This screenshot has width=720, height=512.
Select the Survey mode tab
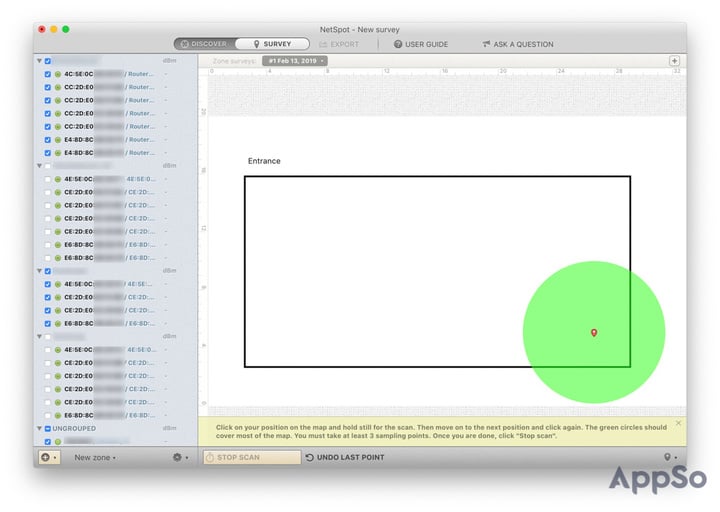272,44
